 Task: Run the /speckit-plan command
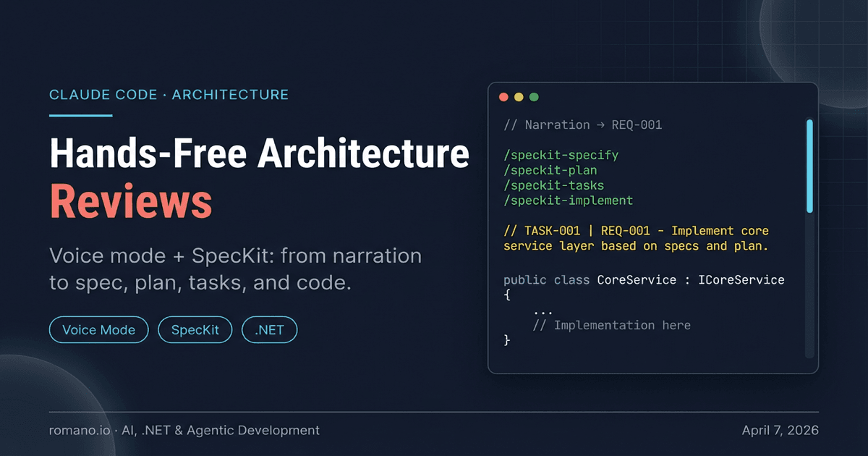550,170
